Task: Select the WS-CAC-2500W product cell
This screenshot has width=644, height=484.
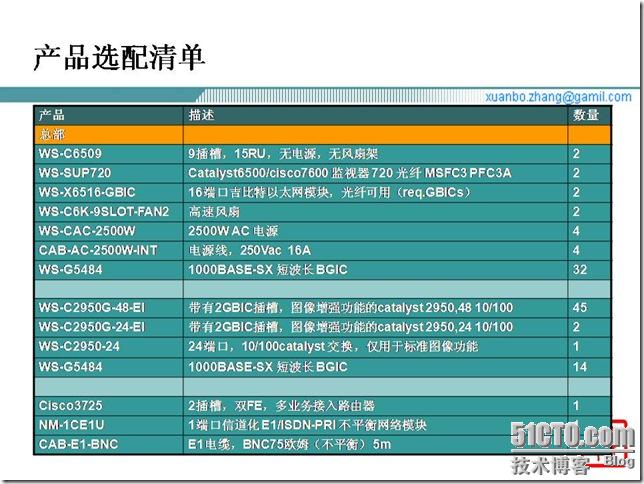Action: (108, 231)
